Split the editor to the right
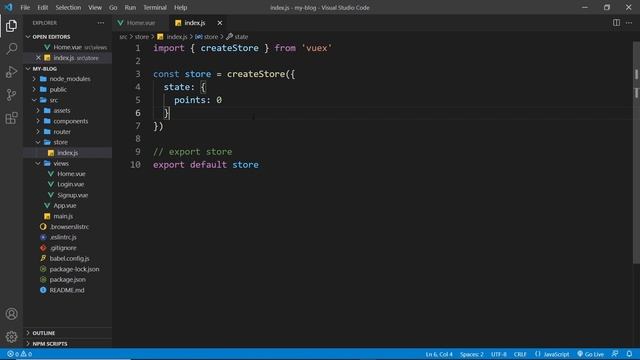This screenshot has width=640, height=360. tap(616, 23)
